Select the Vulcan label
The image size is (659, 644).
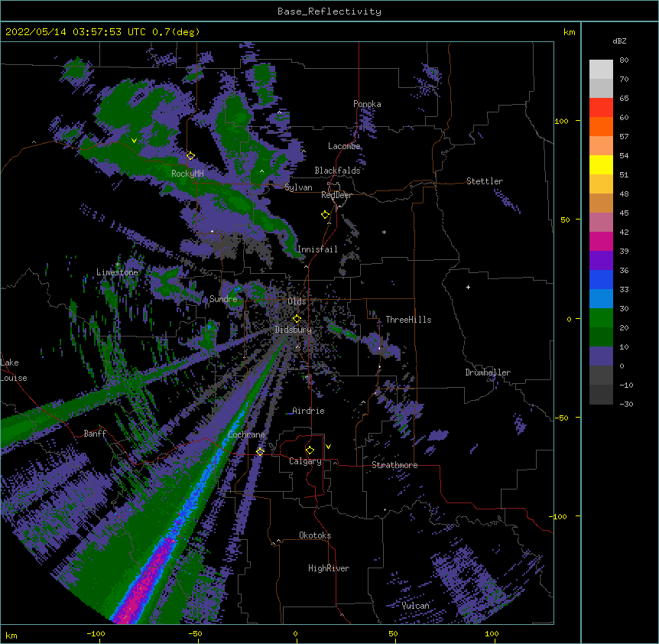416,606
